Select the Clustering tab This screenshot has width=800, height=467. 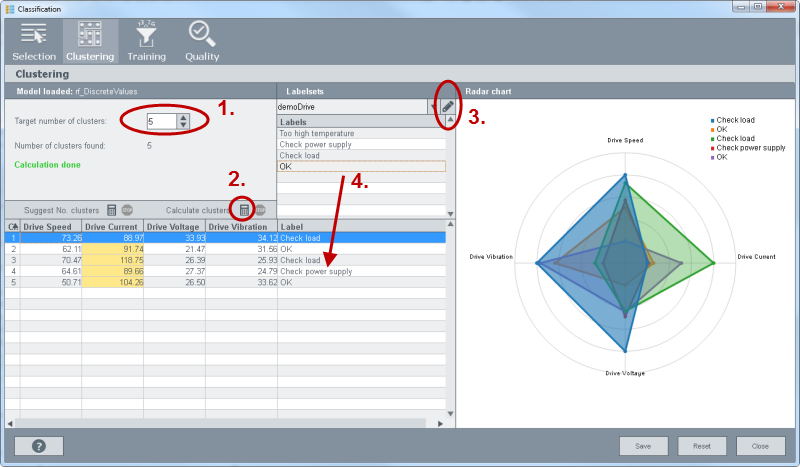click(x=90, y=41)
